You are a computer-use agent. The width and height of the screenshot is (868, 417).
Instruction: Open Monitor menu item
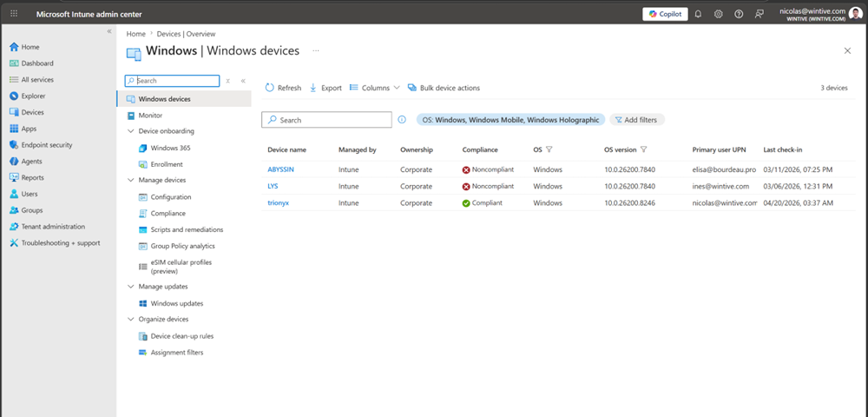tap(150, 116)
